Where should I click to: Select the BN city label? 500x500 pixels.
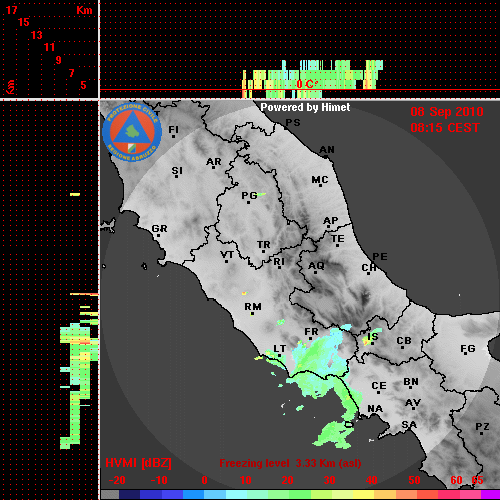(x=411, y=382)
